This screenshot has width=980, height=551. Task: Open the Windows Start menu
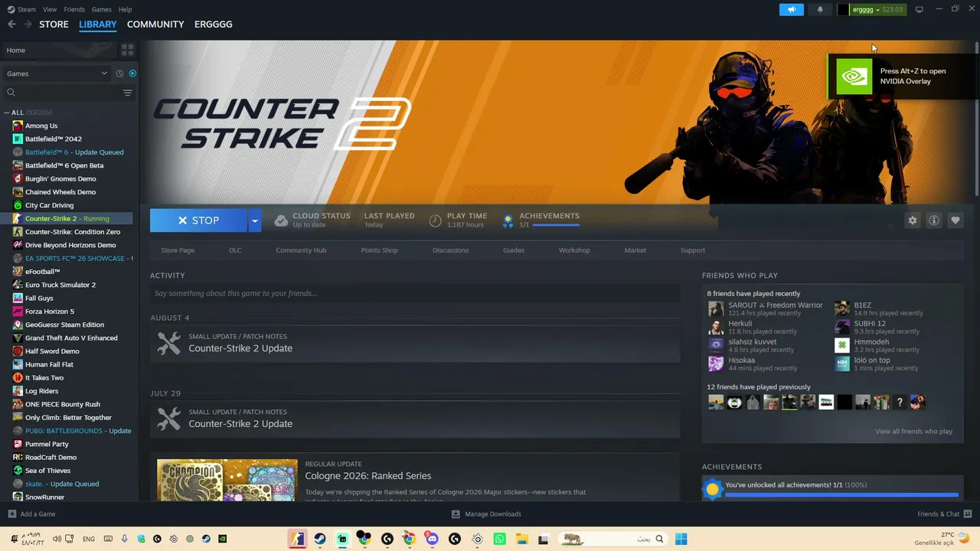(x=681, y=539)
